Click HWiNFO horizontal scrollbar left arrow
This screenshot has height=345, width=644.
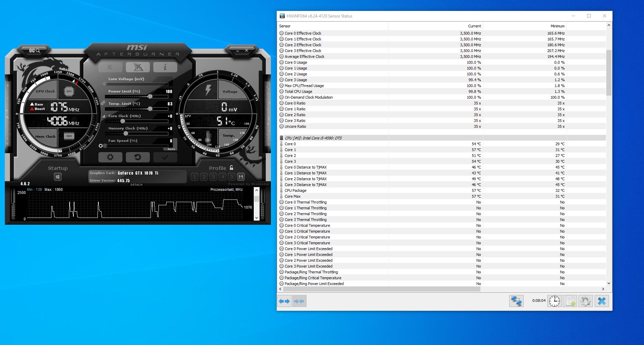[x=280, y=289]
